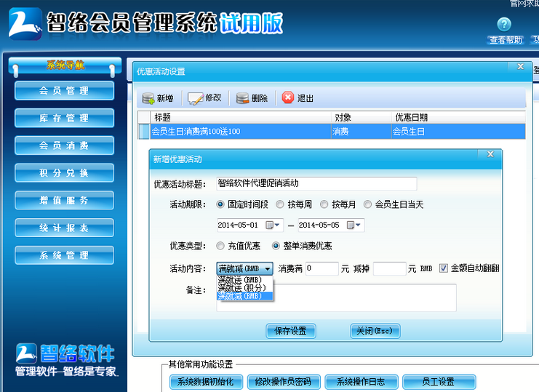Open end date calendar picker icon

tap(354, 225)
